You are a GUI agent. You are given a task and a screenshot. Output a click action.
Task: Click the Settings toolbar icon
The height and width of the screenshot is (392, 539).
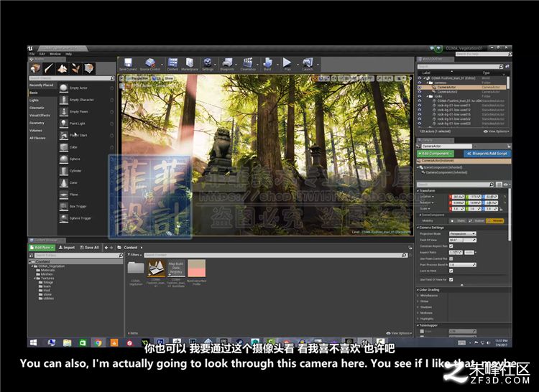pos(208,64)
